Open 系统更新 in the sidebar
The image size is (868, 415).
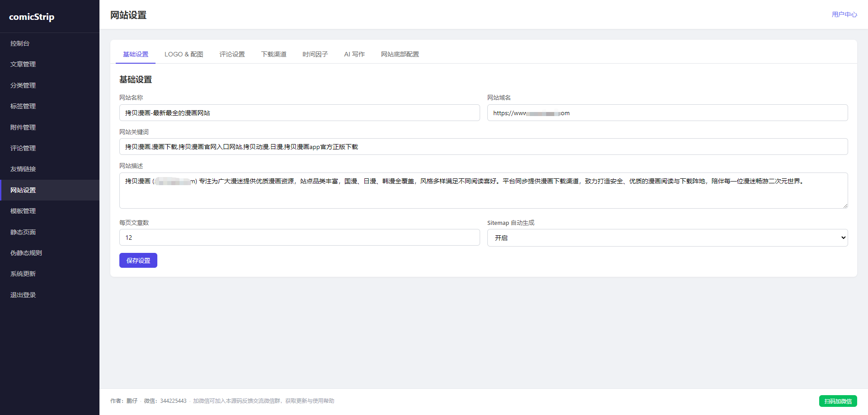[x=50, y=274]
